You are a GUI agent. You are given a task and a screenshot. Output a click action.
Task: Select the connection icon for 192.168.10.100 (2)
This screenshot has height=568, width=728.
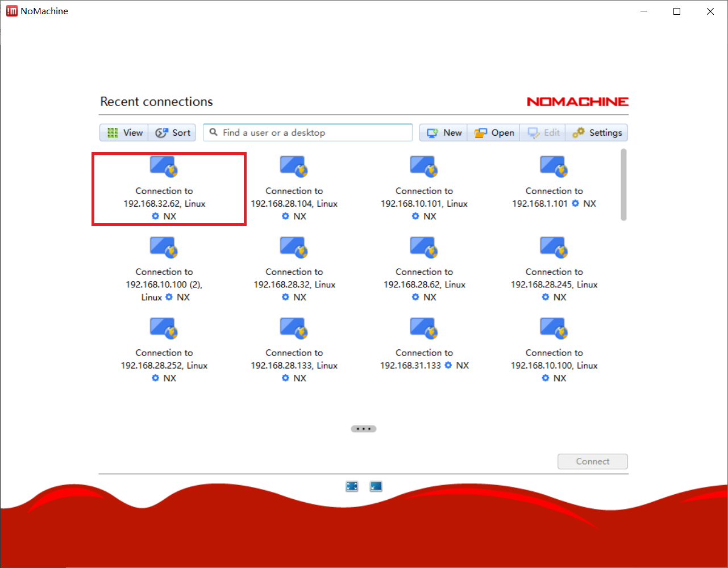pos(164,247)
